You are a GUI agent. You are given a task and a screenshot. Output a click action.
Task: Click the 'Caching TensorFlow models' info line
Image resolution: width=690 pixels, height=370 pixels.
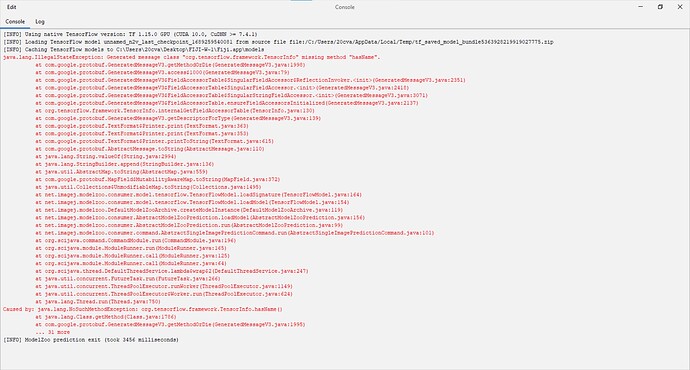[x=134, y=49]
